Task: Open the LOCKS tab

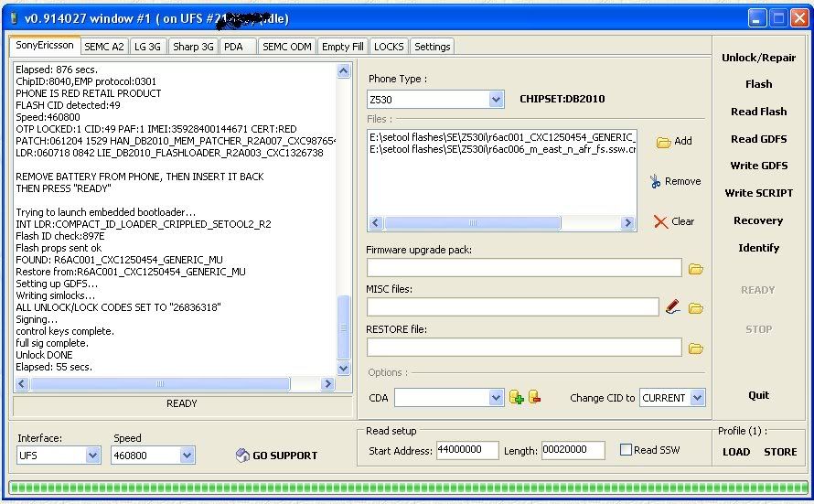Action: point(389,47)
